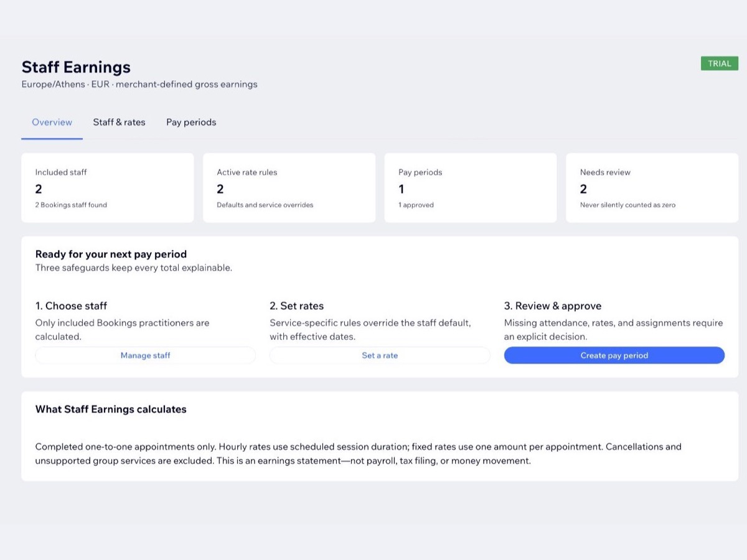The height and width of the screenshot is (560, 747).
Task: Click the '1 approved' text
Action: tap(416, 205)
